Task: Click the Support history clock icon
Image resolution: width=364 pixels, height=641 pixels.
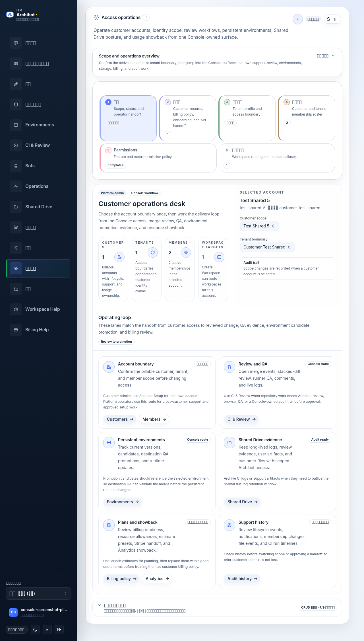Action: 229,525
